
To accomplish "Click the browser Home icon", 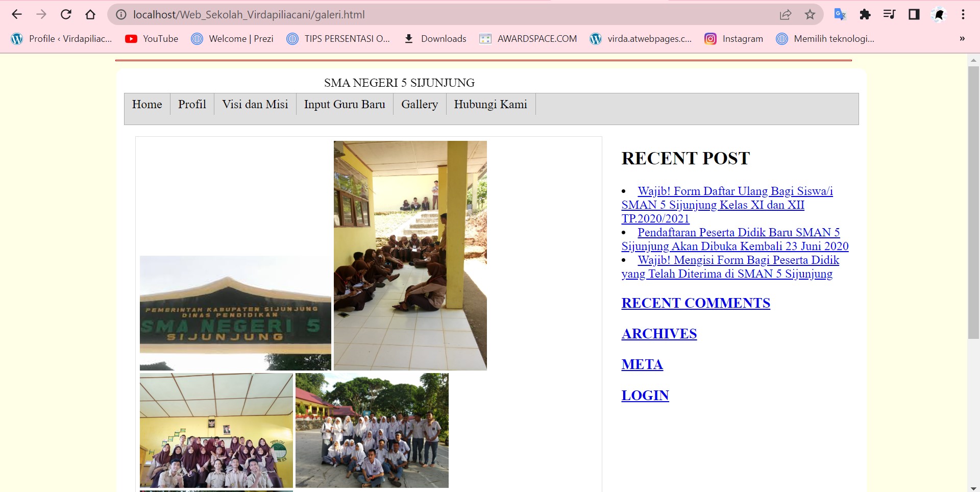I will point(90,14).
